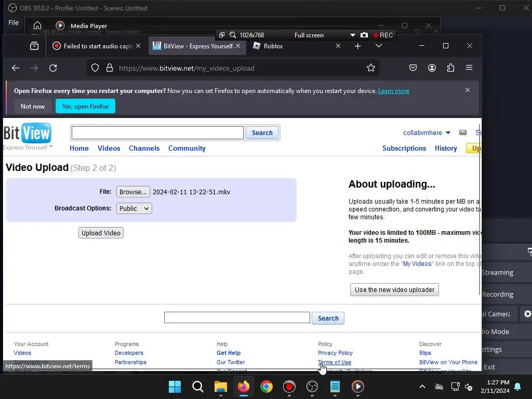The height and width of the screenshot is (399, 532).
Task: Click the address bar URL
Action: [187, 68]
